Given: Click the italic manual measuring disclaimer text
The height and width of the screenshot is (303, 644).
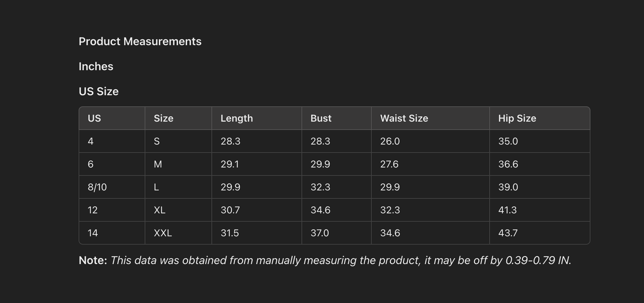Looking at the screenshot, I should [340, 261].
